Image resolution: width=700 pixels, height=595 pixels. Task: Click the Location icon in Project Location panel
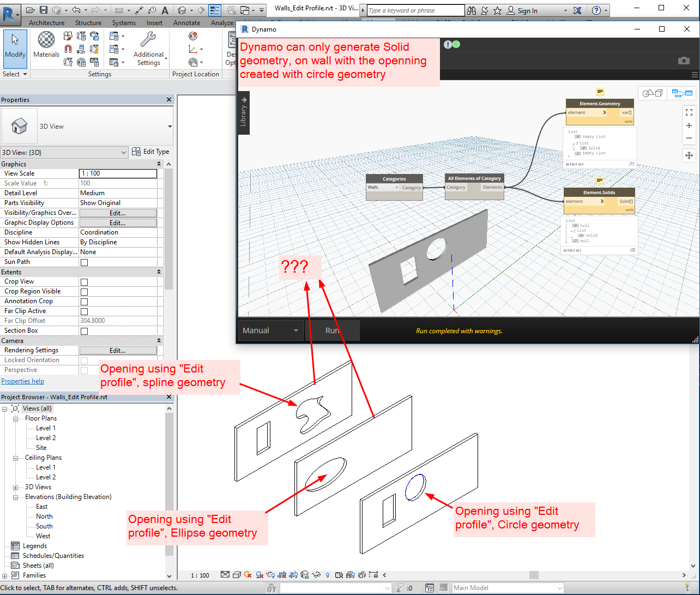pos(193,36)
